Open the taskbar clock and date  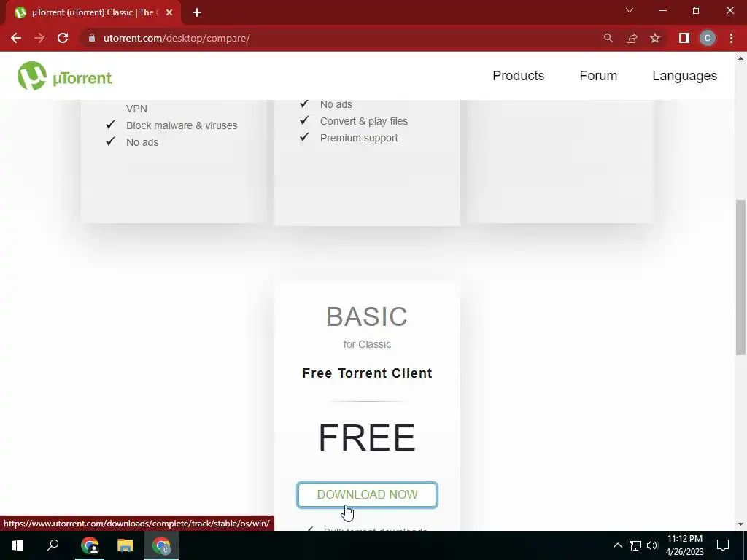[684, 545]
